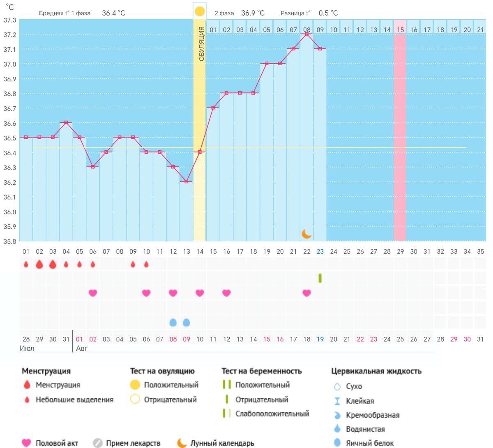The width and height of the screenshot is (493, 448).
Task: Click the large menstruation drop on day 02
Action: click(39, 264)
